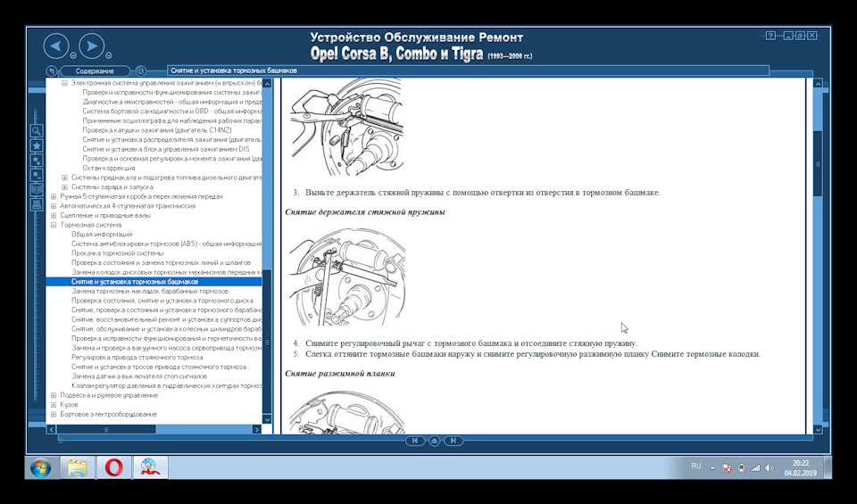Click contents tree scroll right arrow

point(256,430)
